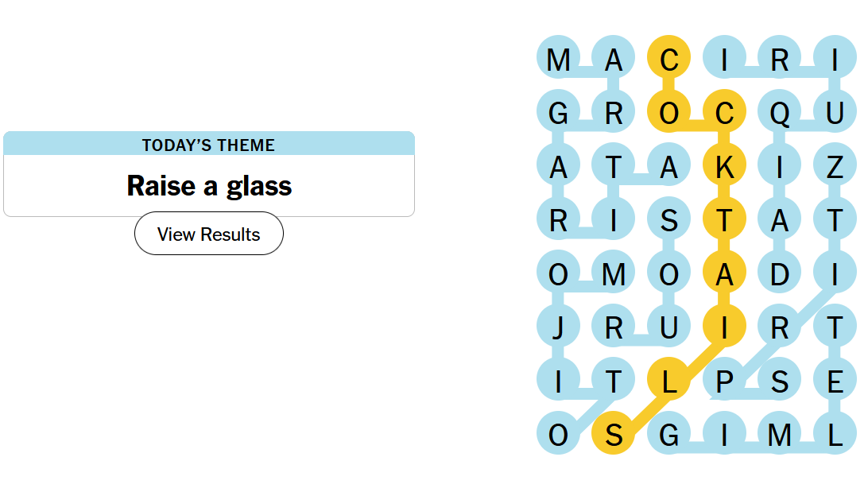This screenshot has height=488, width=868.
Task: Select the yellow letter A tile
Action: 723,274
